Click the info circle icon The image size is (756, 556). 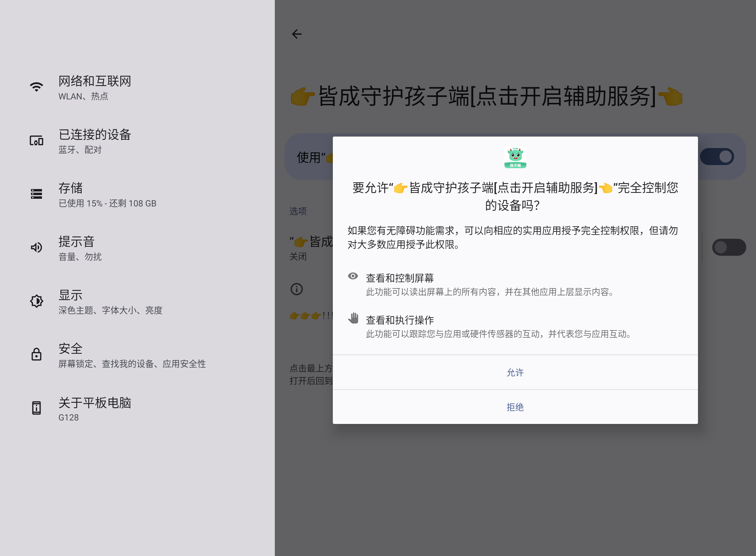[x=297, y=289]
